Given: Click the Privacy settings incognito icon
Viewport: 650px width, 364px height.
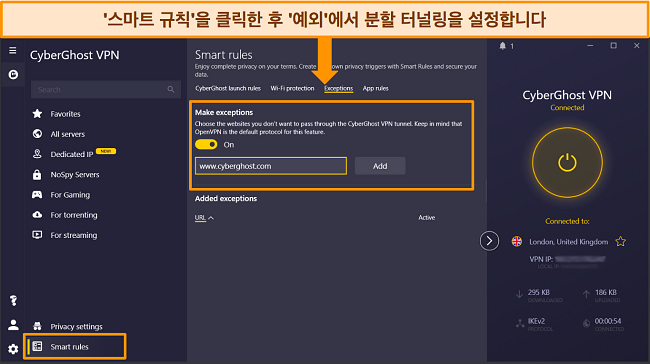Looking at the screenshot, I should coord(37,326).
